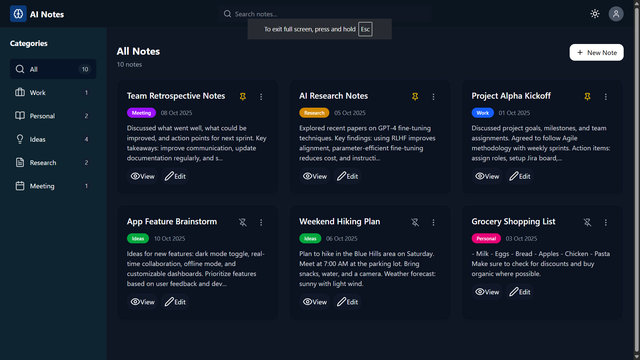The image size is (640, 360).
Task: Click the search magnifier icon in top bar
Action: coord(227,14)
